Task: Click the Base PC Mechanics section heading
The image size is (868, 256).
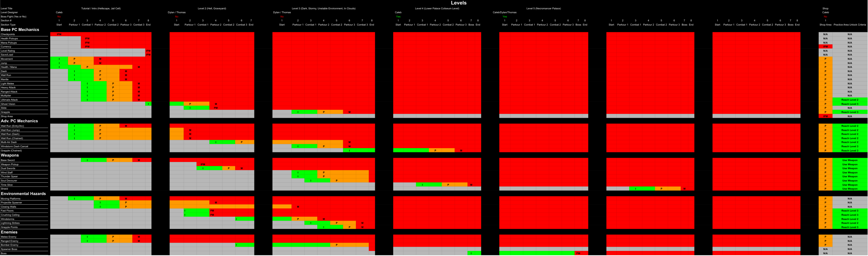Action: click(20, 30)
